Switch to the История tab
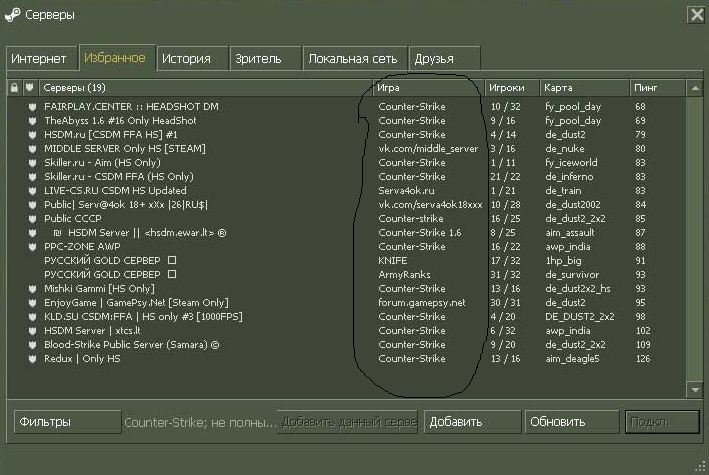 (192, 58)
